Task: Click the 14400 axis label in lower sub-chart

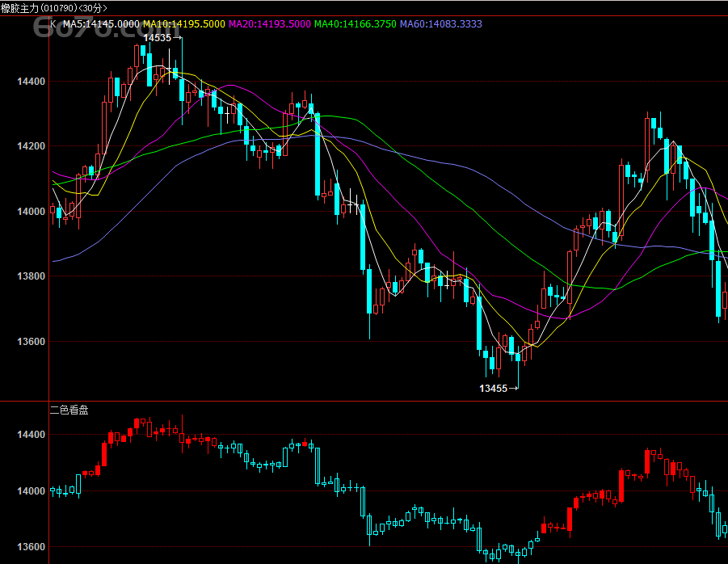Action: tap(31, 435)
